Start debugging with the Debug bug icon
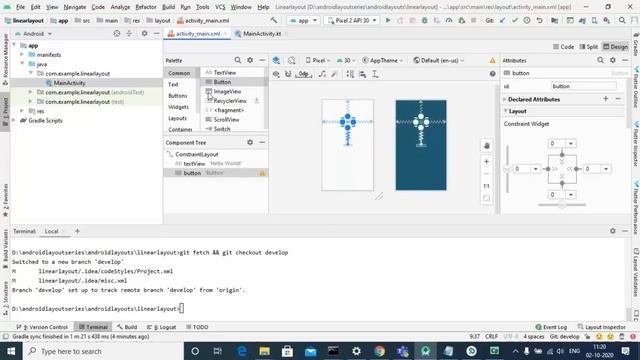Screen dimensions: 640x360 (424, 20)
